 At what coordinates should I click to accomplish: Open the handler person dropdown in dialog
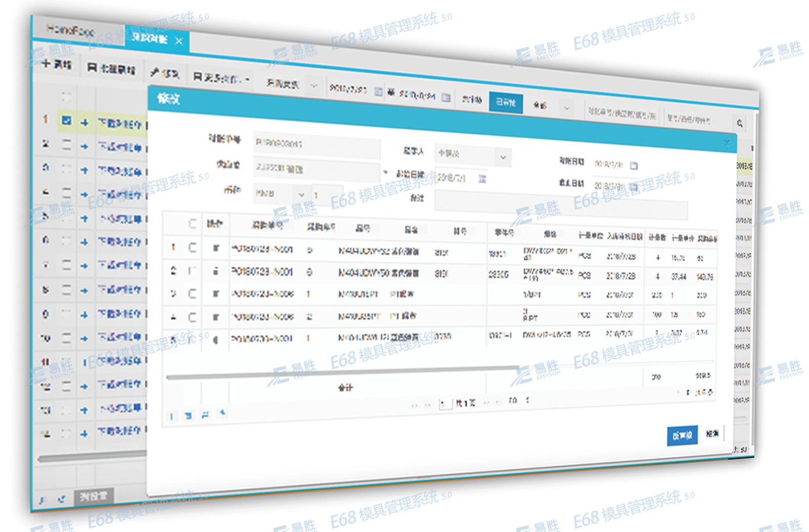(503, 157)
